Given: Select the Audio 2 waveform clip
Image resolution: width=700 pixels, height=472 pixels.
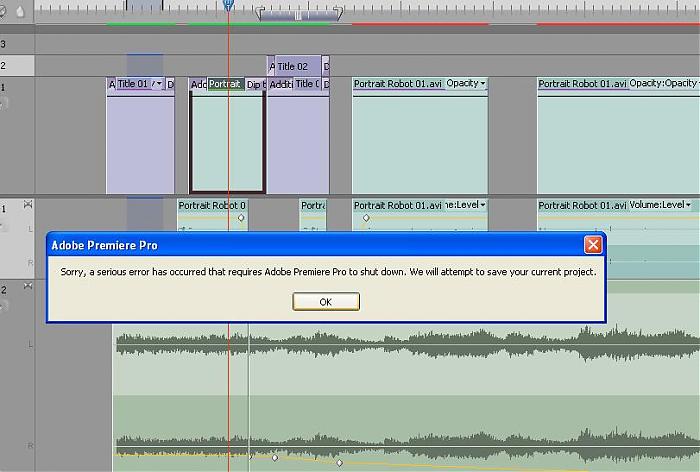Looking at the screenshot, I should [x=406, y=397].
